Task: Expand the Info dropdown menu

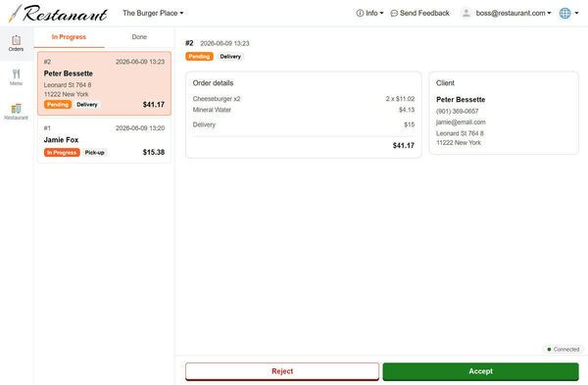Action: pos(369,13)
